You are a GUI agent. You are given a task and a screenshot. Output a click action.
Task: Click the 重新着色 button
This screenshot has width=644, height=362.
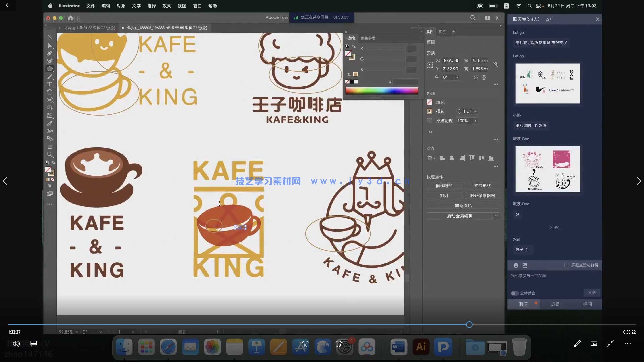coord(463,206)
